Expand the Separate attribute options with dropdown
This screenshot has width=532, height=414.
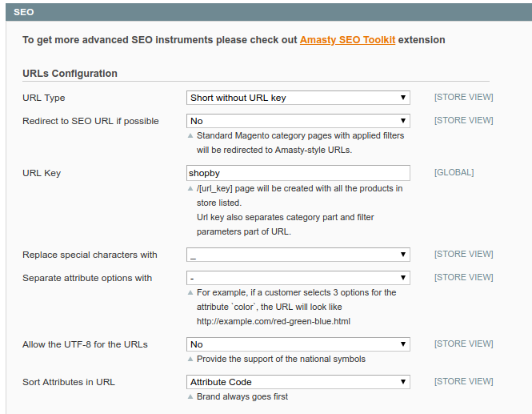click(x=298, y=278)
